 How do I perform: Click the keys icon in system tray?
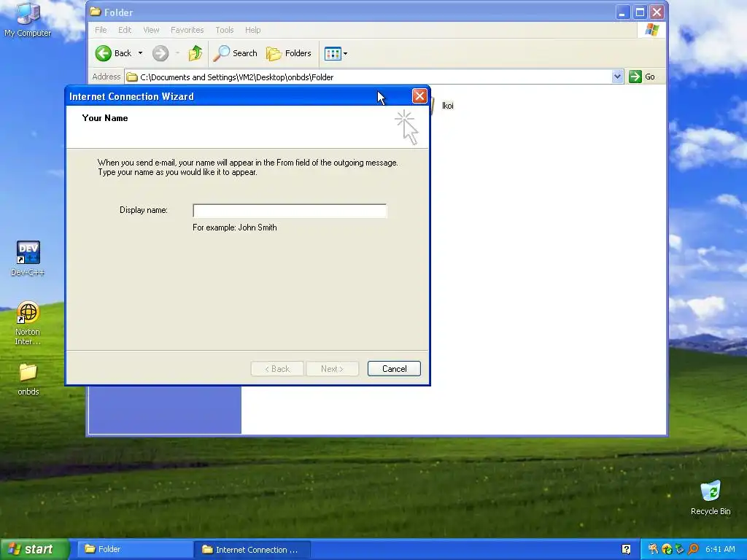653,549
